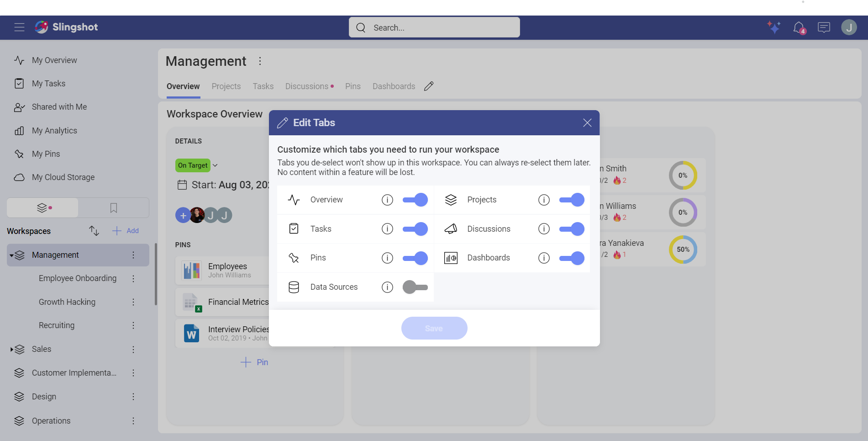Click the Search input field
Image resolution: width=868 pixels, height=441 pixels.
(x=434, y=27)
